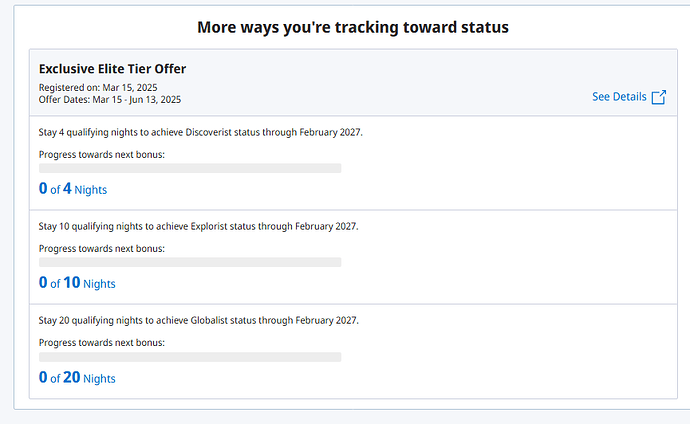690x424 pixels.
Task: Click the Offer Dates line
Action: click(110, 99)
